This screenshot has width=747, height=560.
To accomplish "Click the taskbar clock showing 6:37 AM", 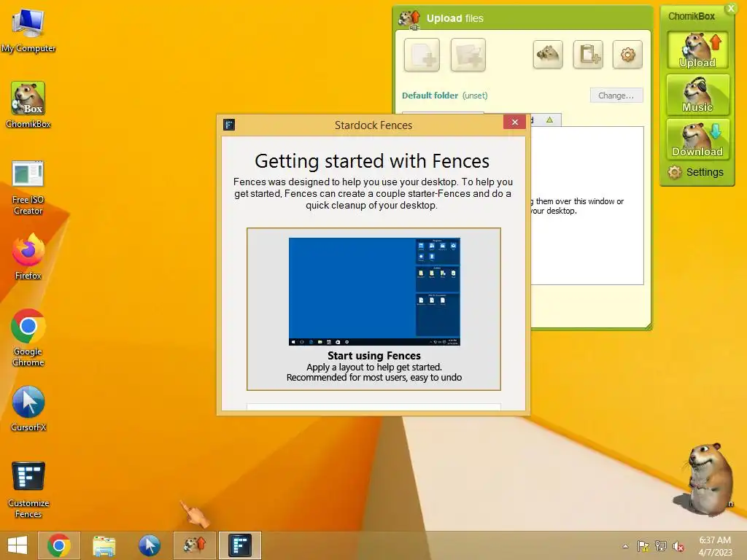I will [x=715, y=546].
